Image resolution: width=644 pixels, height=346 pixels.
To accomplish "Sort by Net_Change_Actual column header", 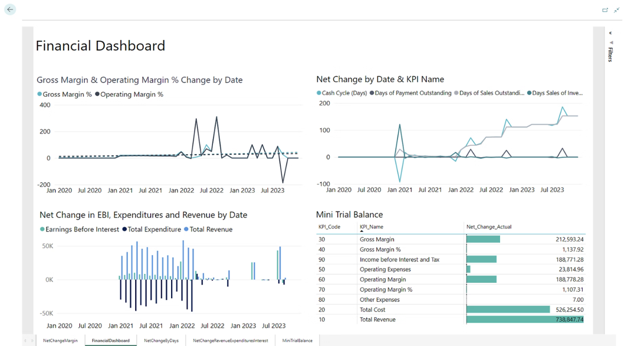I will pyautogui.click(x=488, y=227).
